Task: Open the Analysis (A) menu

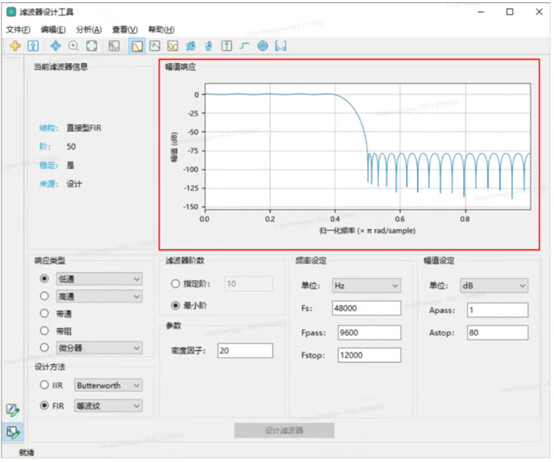Action: click(x=89, y=30)
